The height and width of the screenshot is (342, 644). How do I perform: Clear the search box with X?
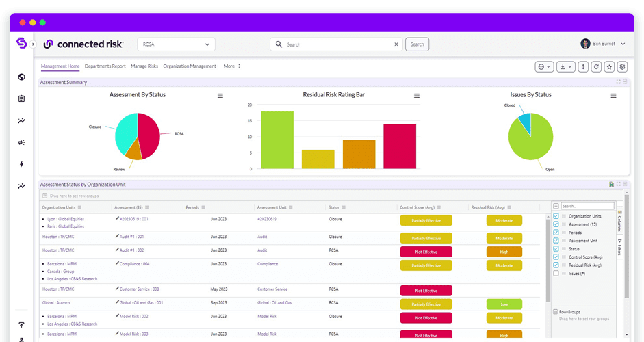(396, 44)
